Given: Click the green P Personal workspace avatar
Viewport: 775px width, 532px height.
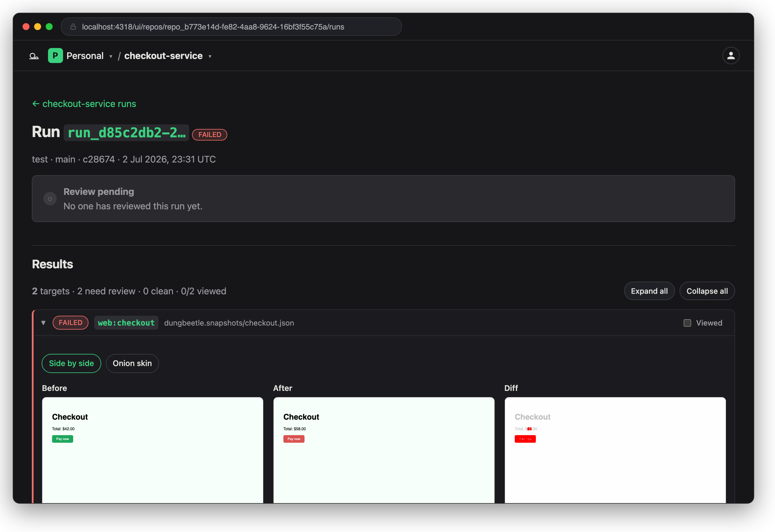Looking at the screenshot, I should tap(55, 56).
